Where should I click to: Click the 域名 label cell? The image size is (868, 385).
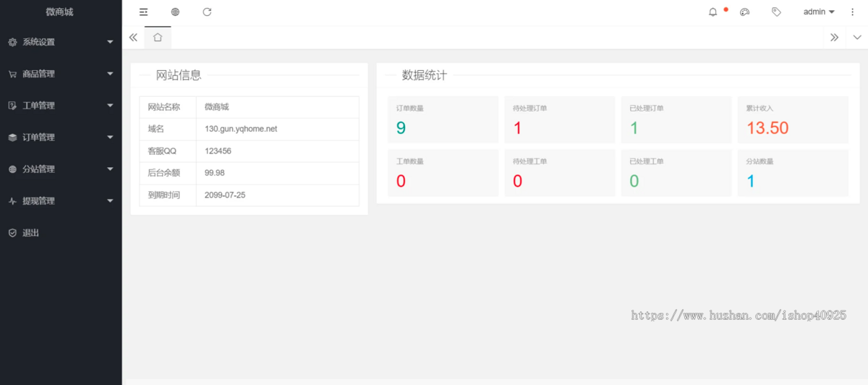pos(168,129)
